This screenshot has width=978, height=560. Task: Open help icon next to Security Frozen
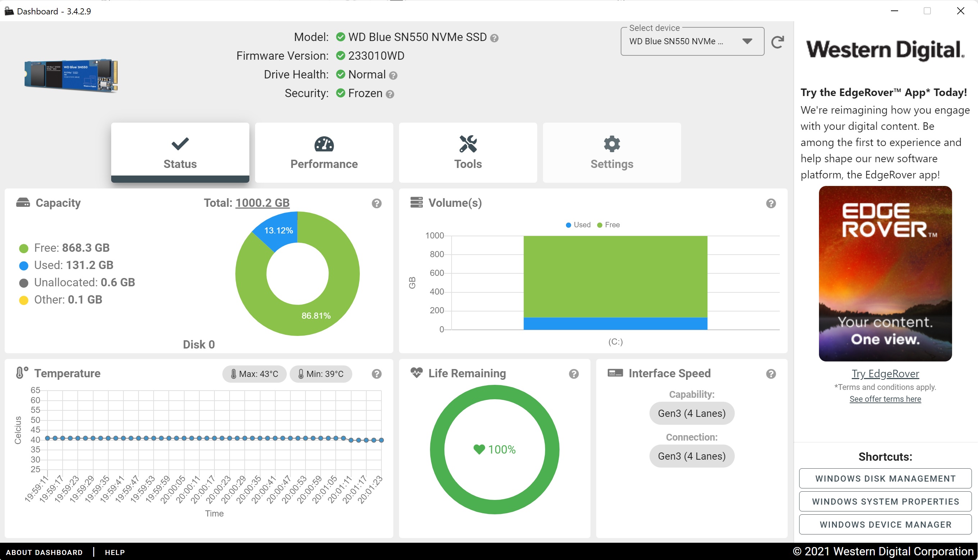(x=390, y=94)
